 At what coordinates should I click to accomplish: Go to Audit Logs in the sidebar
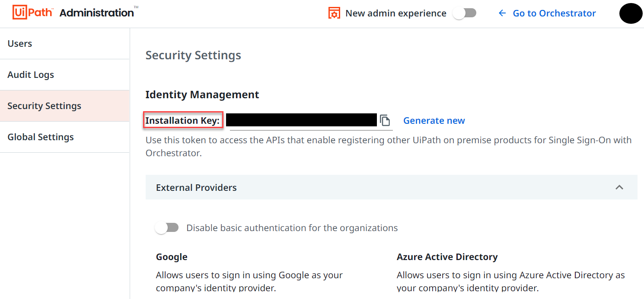[31, 75]
